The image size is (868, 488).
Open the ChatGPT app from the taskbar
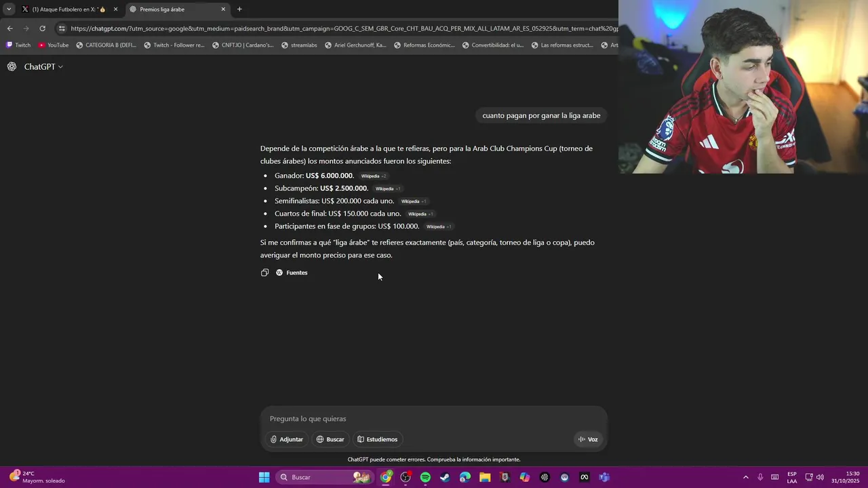click(545, 477)
